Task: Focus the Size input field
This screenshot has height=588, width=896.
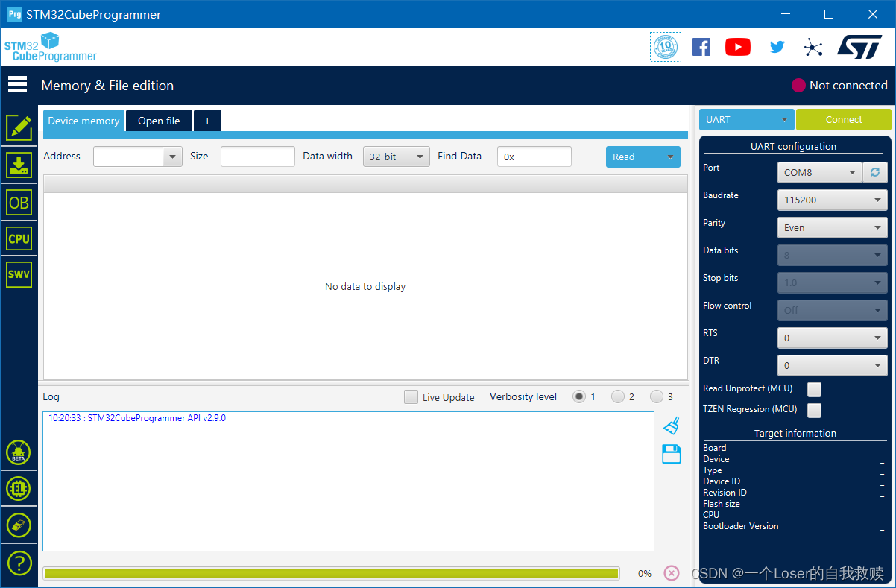Action: (x=258, y=157)
